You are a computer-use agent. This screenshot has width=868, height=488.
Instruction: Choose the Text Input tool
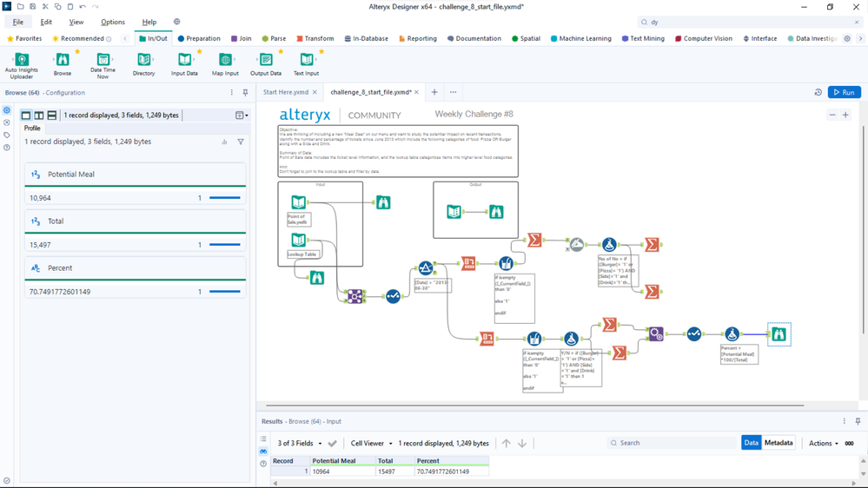(306, 64)
